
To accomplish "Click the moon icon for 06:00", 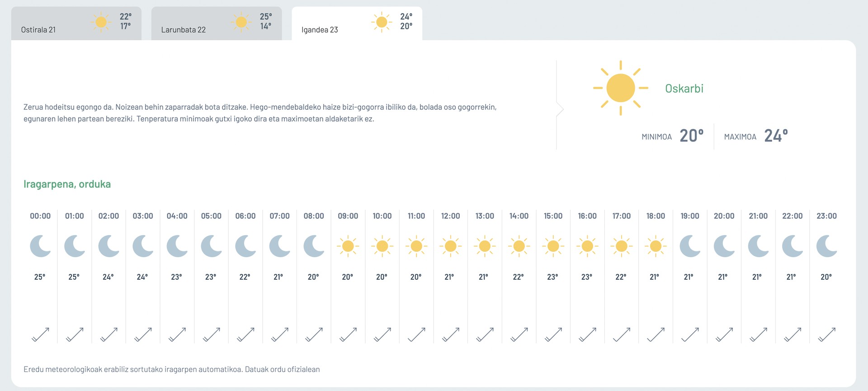I will [245, 246].
